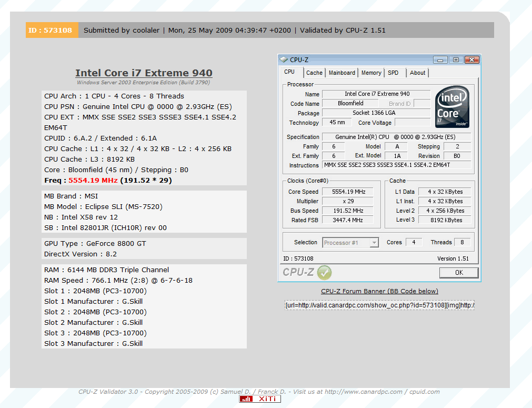532x408 pixels.
Task: Click the red 5554.19 MHz frequency text
Action: click(x=93, y=180)
